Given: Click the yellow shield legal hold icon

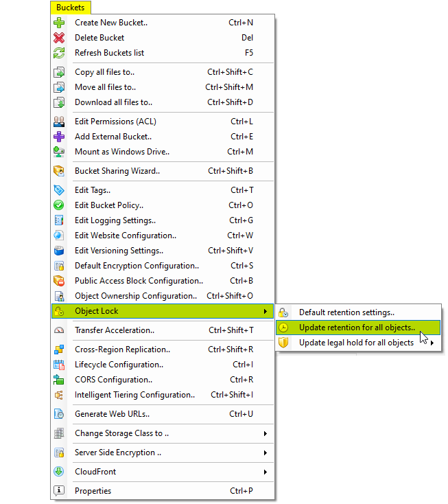Looking at the screenshot, I should 283,343.
